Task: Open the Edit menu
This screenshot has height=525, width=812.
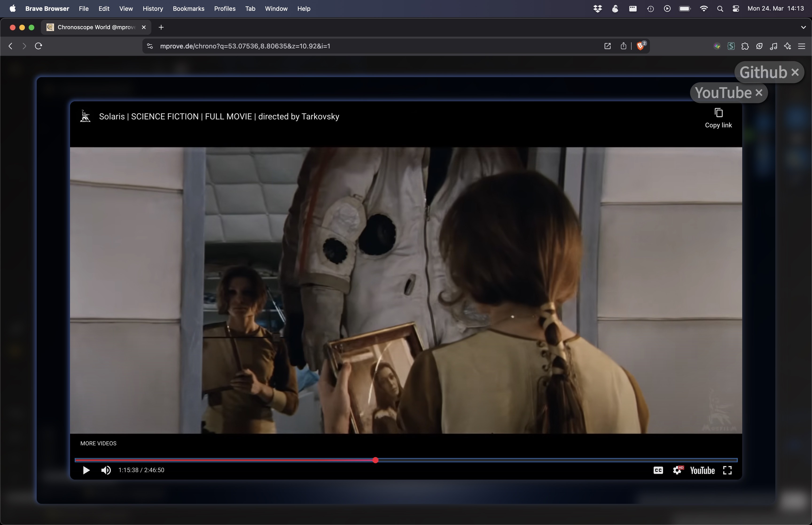Action: [104, 8]
